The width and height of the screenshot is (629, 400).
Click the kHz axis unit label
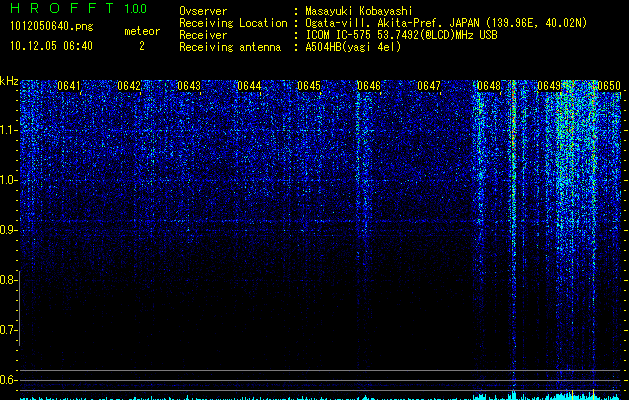point(9,81)
